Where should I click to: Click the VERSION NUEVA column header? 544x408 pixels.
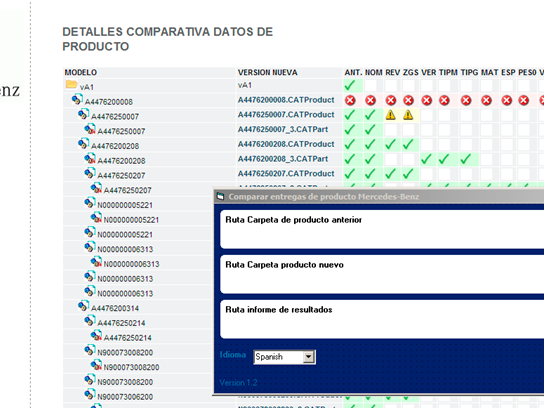267,73
